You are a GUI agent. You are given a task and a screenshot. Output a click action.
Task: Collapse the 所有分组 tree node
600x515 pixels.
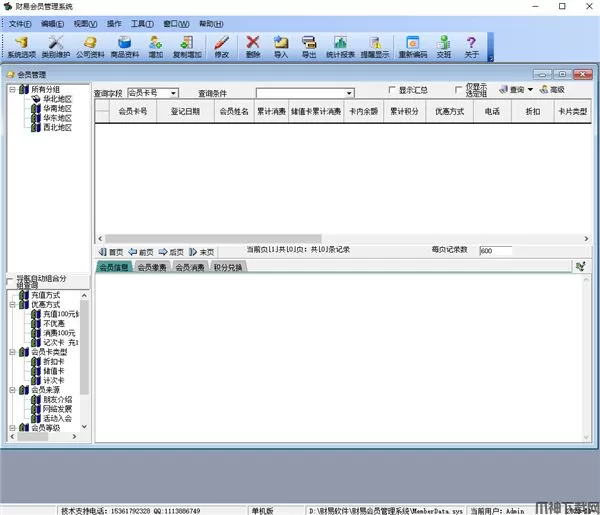pyautogui.click(x=12, y=90)
